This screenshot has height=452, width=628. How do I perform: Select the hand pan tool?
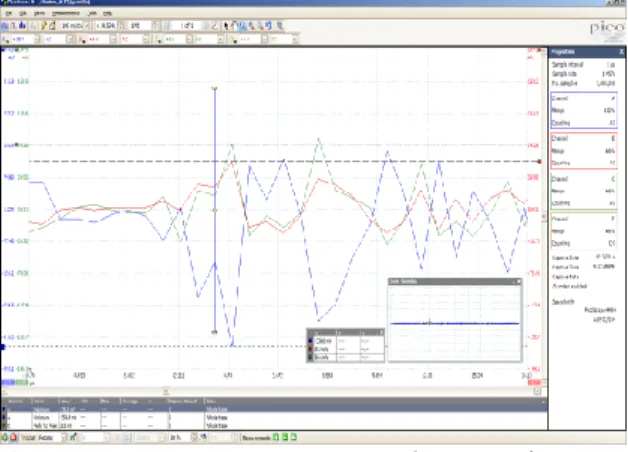coord(234,26)
